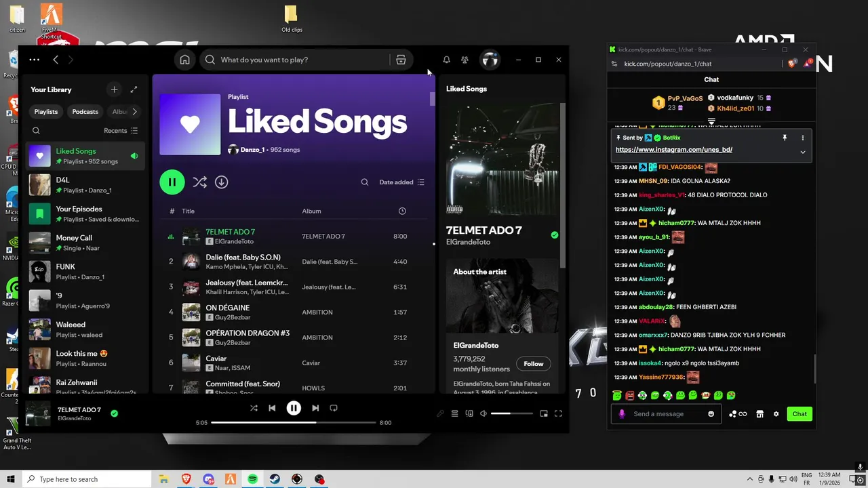Open Liked Songs in the library list
The width and height of the screenshot is (868, 488).
coord(85,157)
